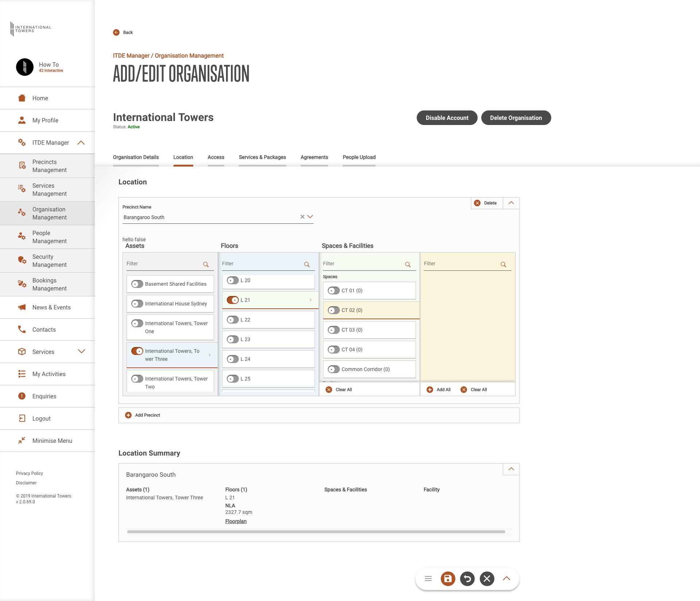Click the cancel X icon in floating toolbar
Screen dimensions: 700x601
point(487,578)
